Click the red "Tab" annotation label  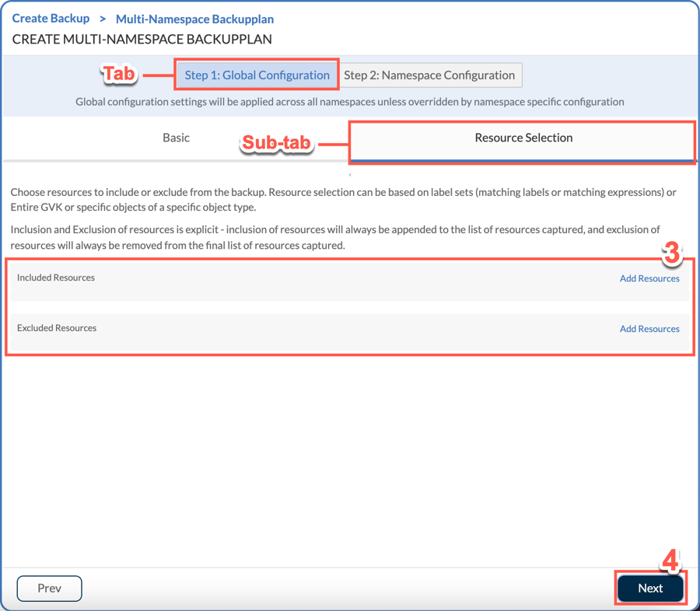click(x=119, y=75)
